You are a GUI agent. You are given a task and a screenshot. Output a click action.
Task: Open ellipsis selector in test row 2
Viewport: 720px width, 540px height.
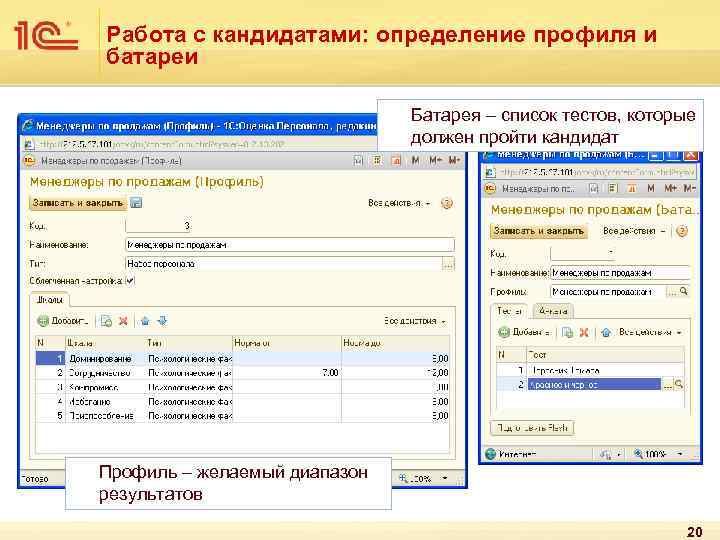(x=668, y=385)
